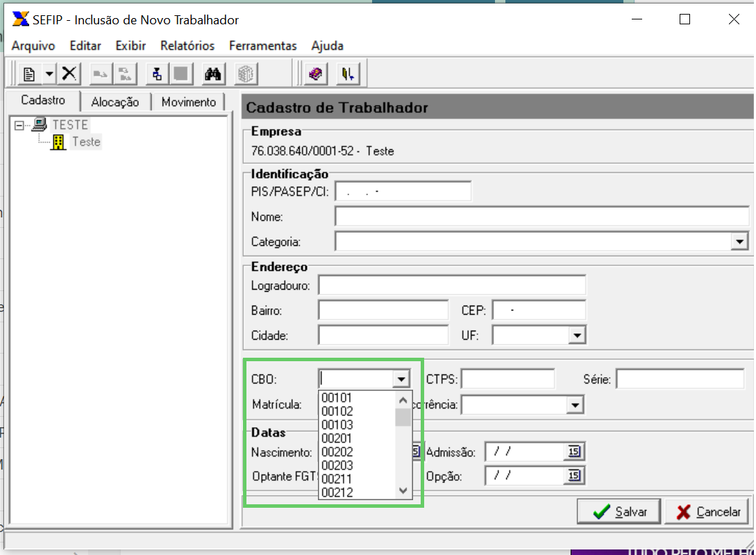
Task: Open the arrow beside the new document icon
Action: (x=49, y=74)
